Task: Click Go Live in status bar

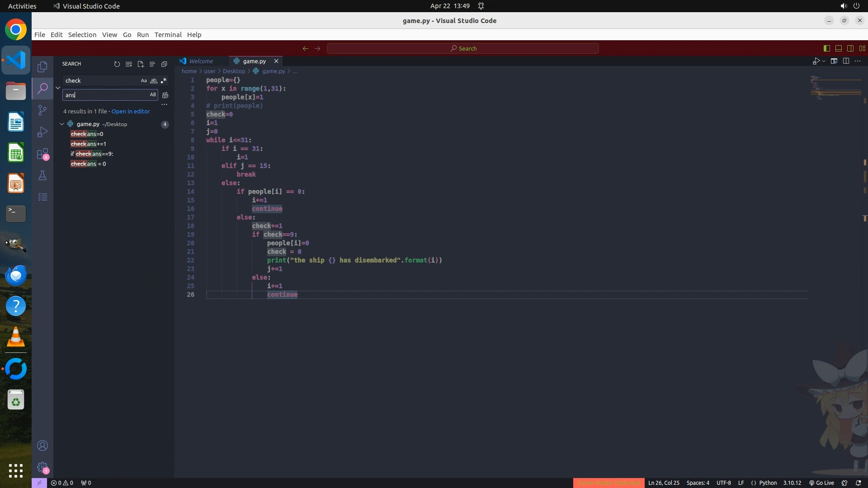Action: tap(821, 483)
